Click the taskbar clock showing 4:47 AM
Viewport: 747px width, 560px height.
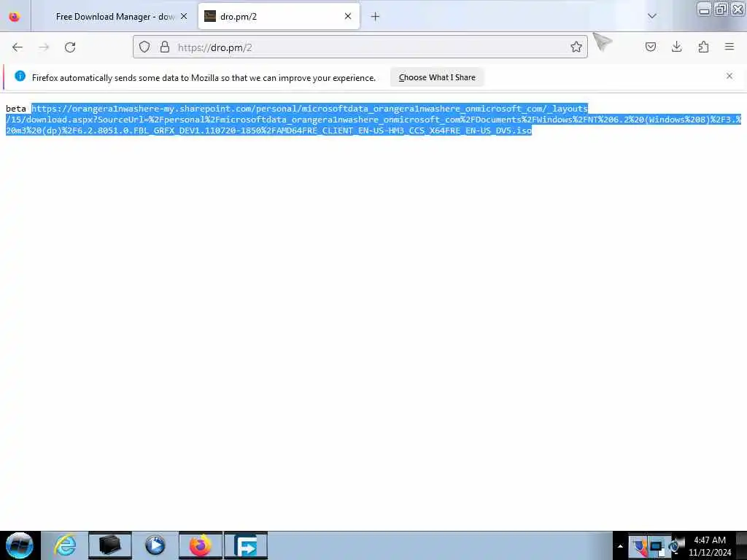tap(710, 545)
